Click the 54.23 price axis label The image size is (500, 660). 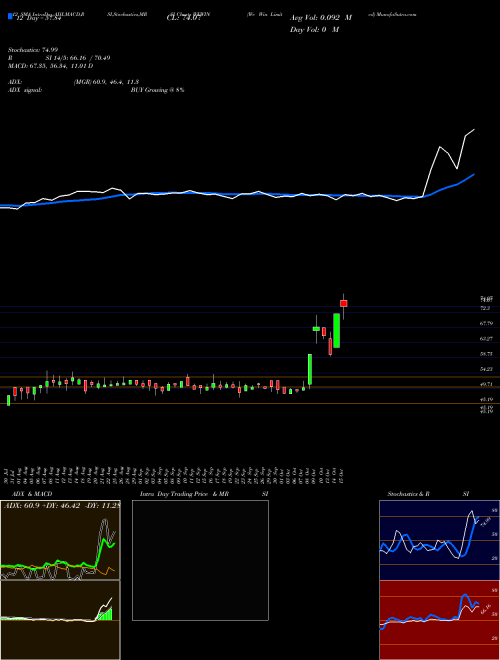point(487,369)
